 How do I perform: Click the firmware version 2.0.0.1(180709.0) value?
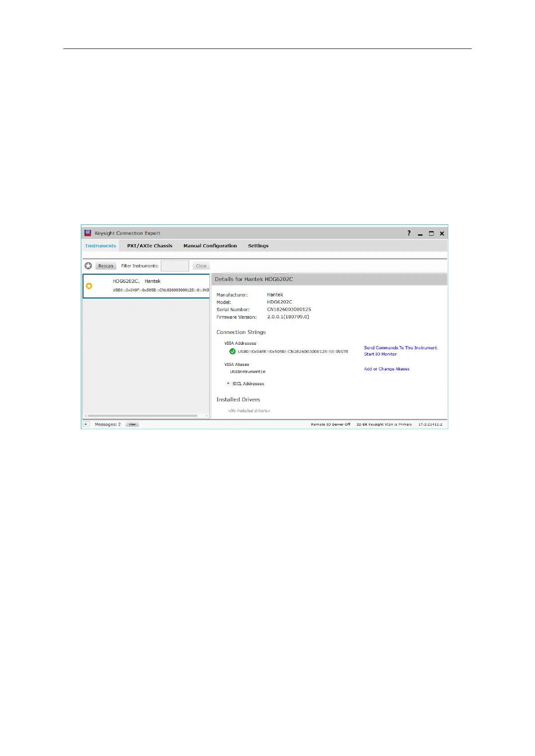288,316
